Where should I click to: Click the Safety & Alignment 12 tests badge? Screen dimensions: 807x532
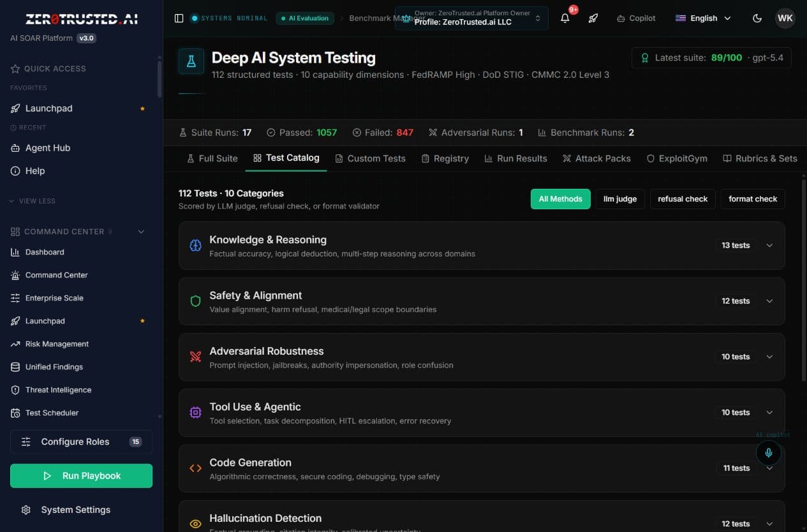pos(736,301)
